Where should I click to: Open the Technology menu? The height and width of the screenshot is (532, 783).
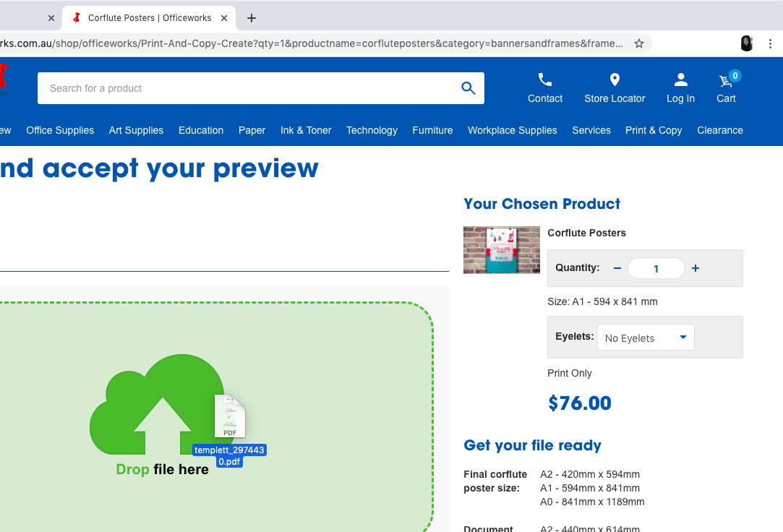pyautogui.click(x=372, y=130)
